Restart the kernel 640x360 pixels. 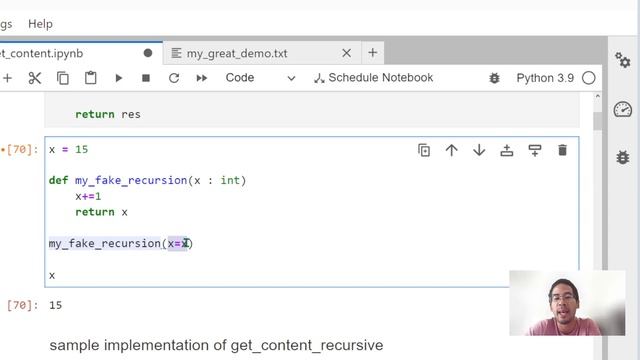click(x=174, y=78)
